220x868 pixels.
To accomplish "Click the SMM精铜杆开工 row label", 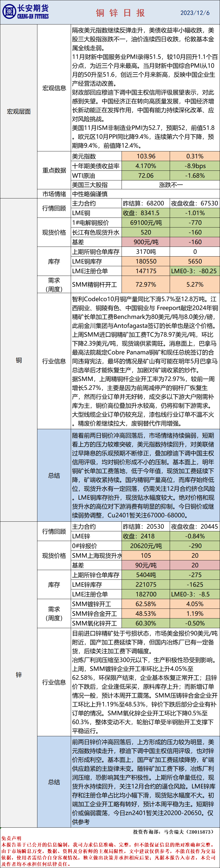I will tap(96, 284).
